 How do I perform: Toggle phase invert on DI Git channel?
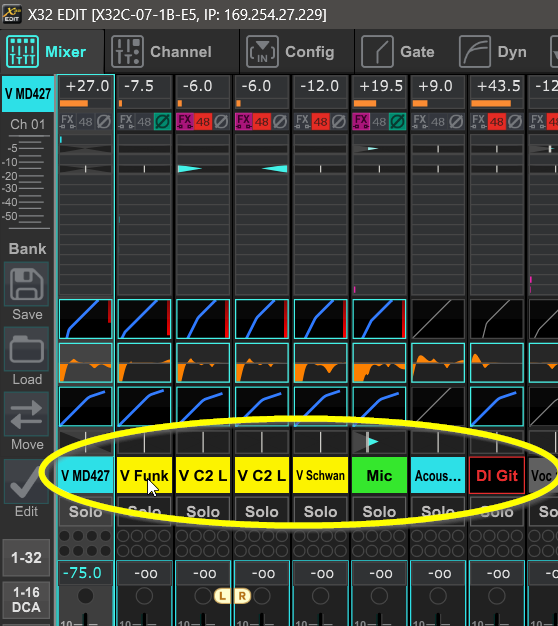(515, 121)
